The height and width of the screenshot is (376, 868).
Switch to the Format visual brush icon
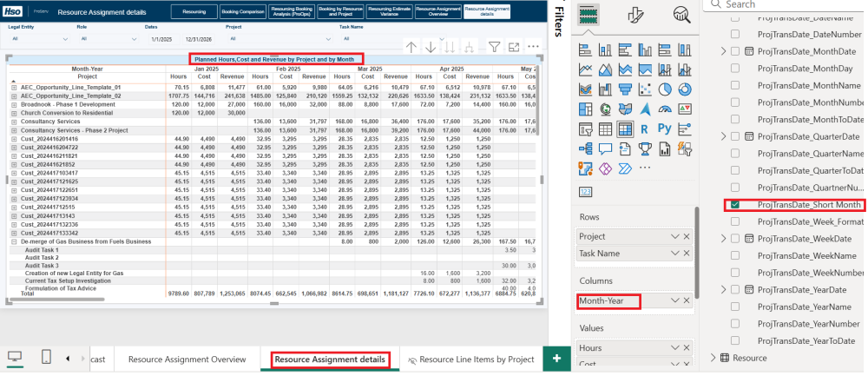(x=635, y=15)
